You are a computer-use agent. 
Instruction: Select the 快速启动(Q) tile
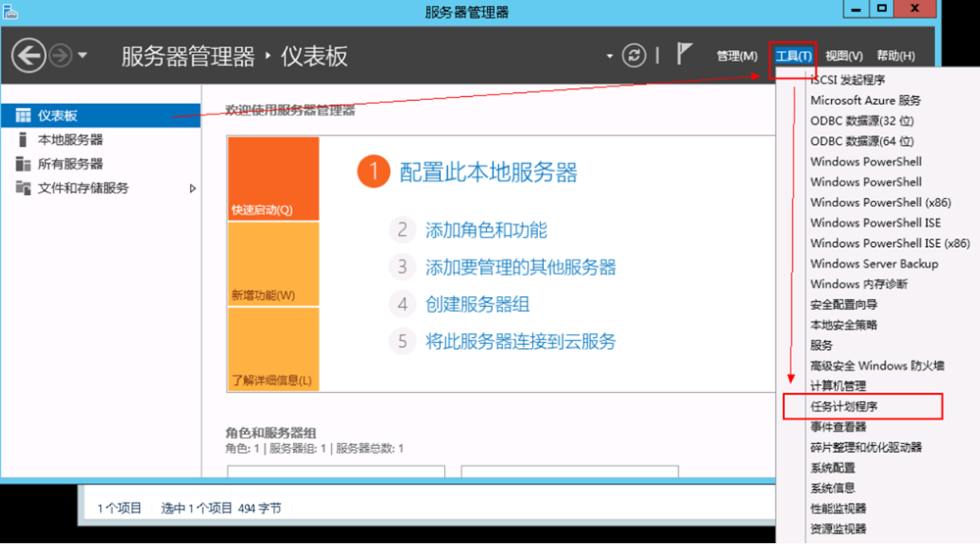(x=273, y=178)
